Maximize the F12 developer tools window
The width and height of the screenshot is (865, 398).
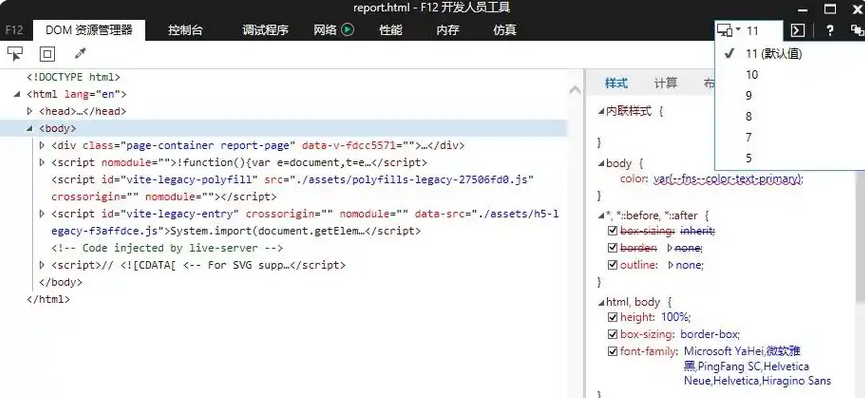pyautogui.click(x=830, y=8)
